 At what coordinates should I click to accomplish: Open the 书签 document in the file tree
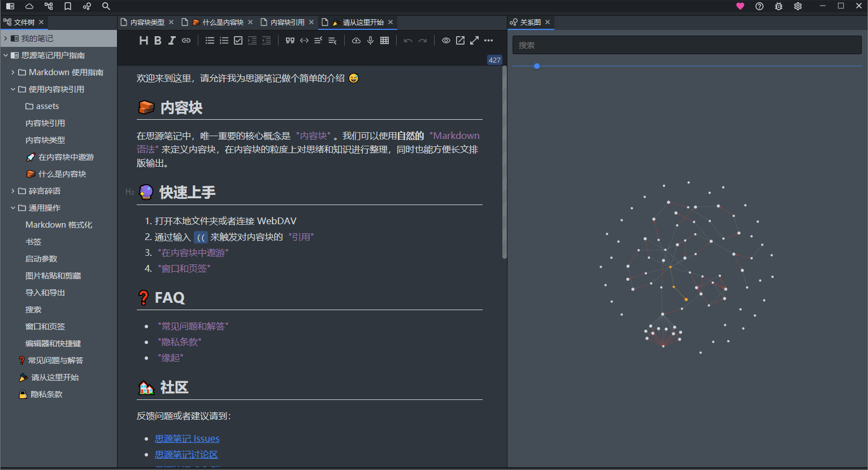33,242
